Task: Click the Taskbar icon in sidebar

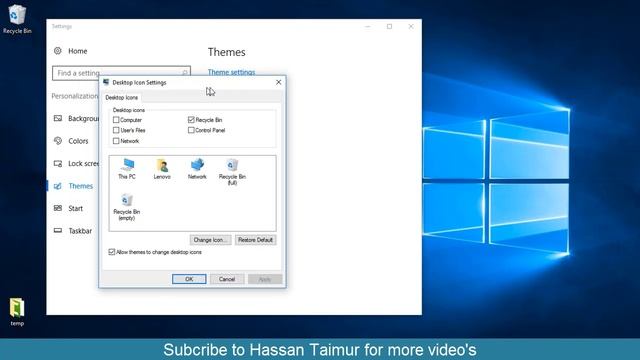Action: pyautogui.click(x=58, y=231)
